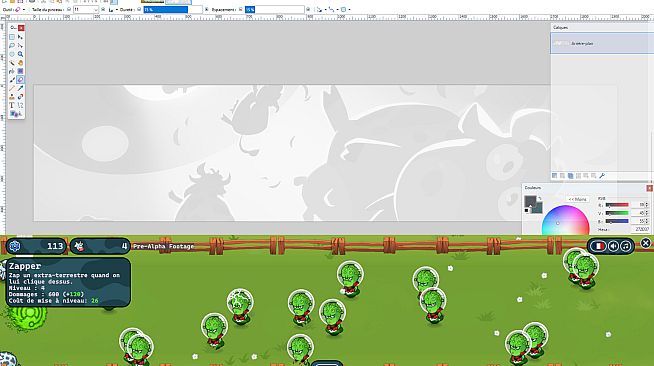Viewport: 654px width, 366px height.
Task: Pick a hue on the color wheel
Action: tap(565, 221)
